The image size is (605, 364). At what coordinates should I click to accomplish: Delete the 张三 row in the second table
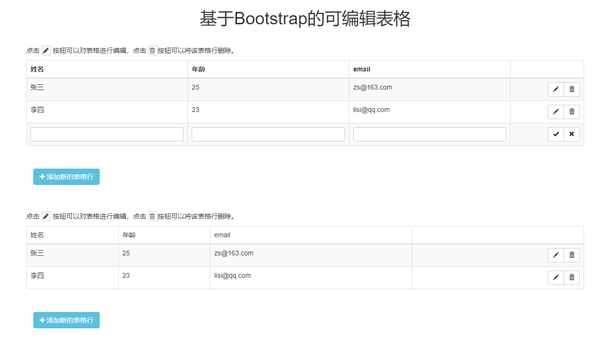click(x=572, y=255)
